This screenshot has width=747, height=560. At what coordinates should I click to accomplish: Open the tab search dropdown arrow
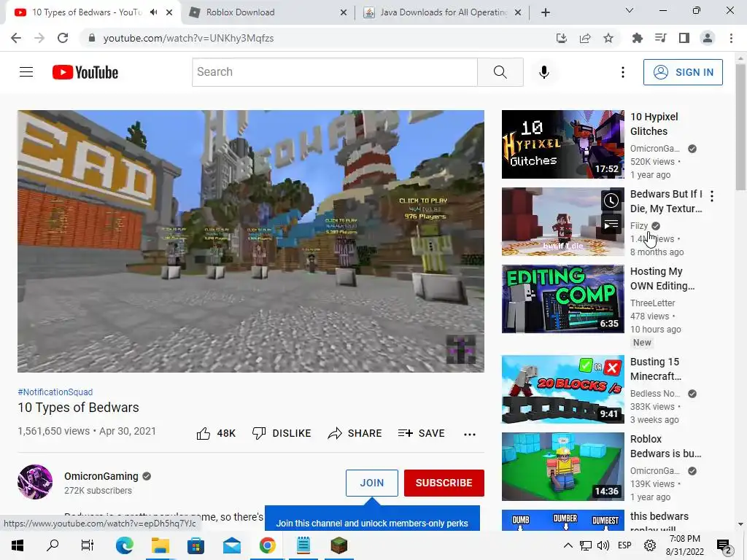(x=630, y=10)
